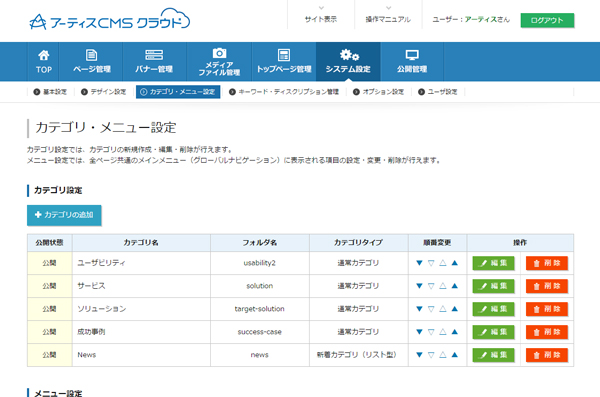Move 成功事例 row down one step
Image resolution: width=600 pixels, height=397 pixels.
tap(431, 332)
